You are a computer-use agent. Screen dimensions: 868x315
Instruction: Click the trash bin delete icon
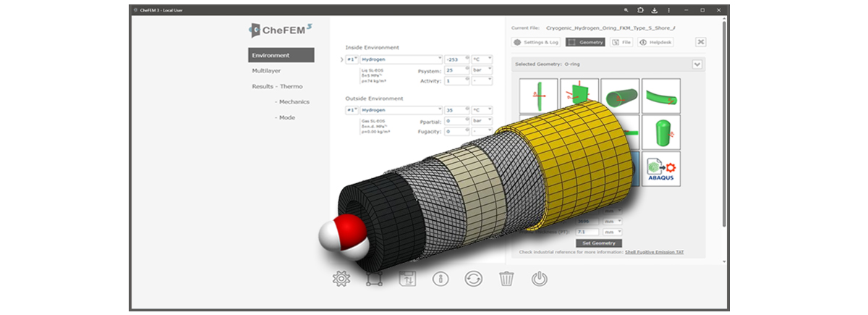pyautogui.click(x=507, y=278)
